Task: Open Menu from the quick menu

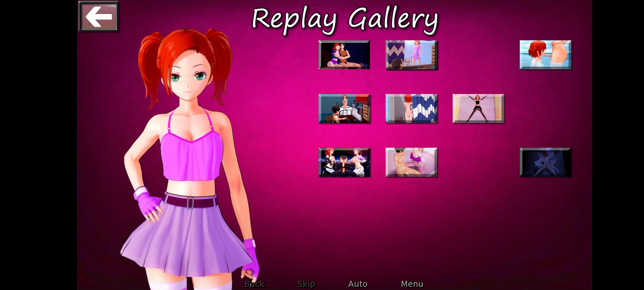Action: pyautogui.click(x=412, y=284)
